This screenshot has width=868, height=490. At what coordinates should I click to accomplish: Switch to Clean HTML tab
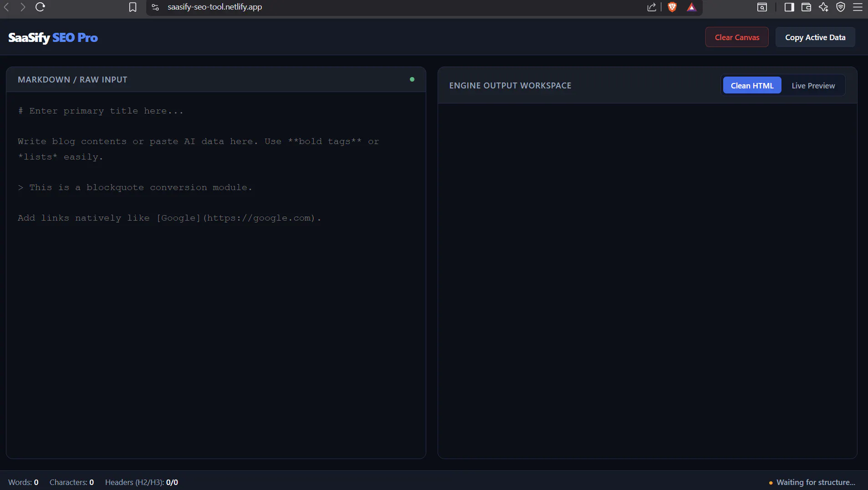click(752, 85)
